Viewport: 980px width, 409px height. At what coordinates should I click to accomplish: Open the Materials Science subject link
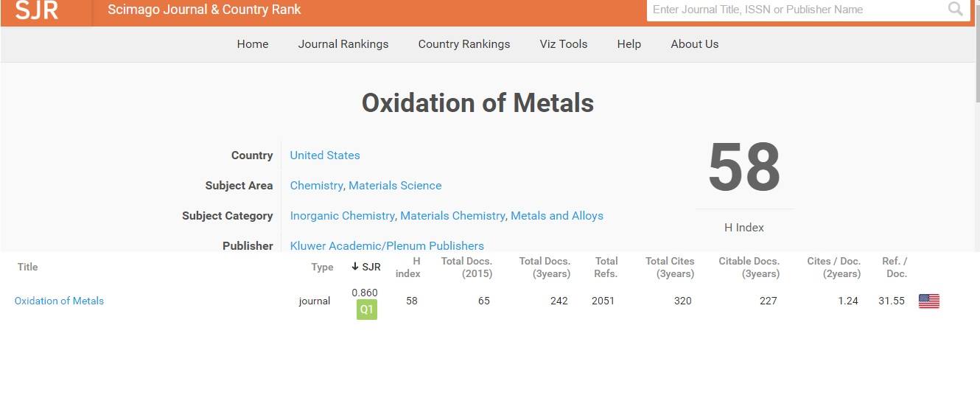395,186
